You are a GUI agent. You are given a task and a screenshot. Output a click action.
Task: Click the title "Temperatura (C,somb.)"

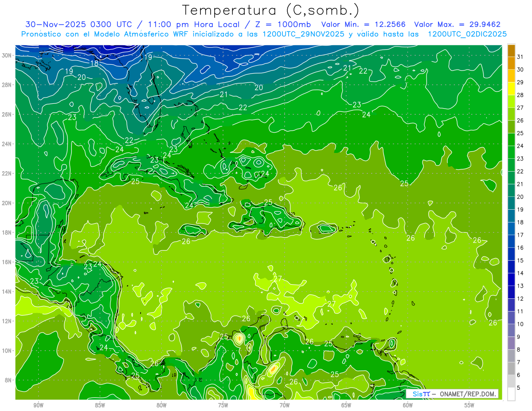click(271, 10)
